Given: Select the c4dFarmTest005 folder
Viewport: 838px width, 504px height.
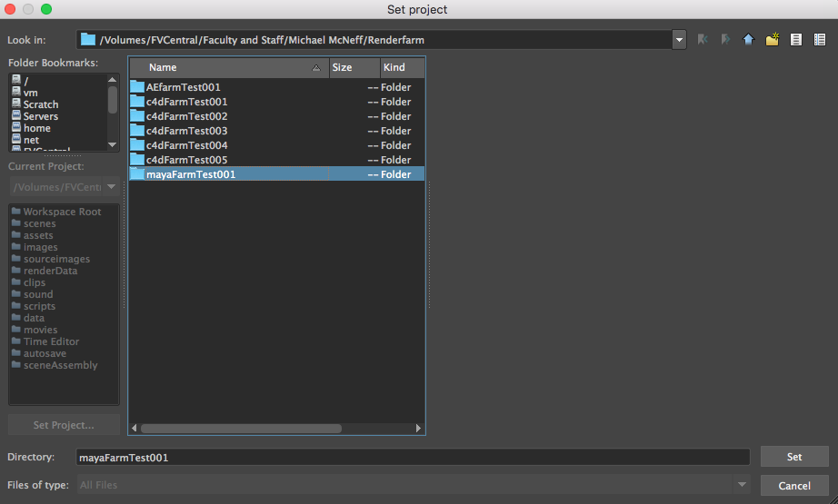Looking at the screenshot, I should pos(277,159).
